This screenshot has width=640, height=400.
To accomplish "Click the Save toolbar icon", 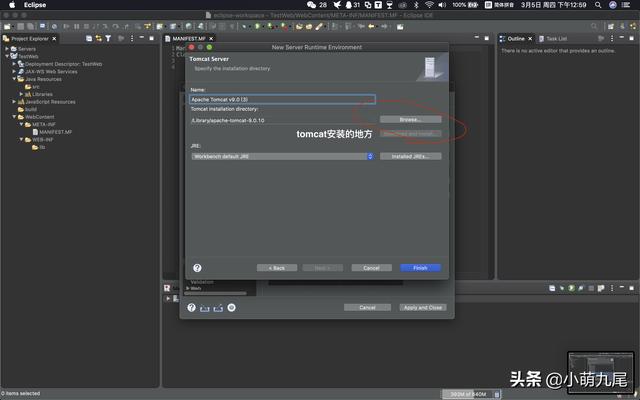I will [x=20, y=27].
